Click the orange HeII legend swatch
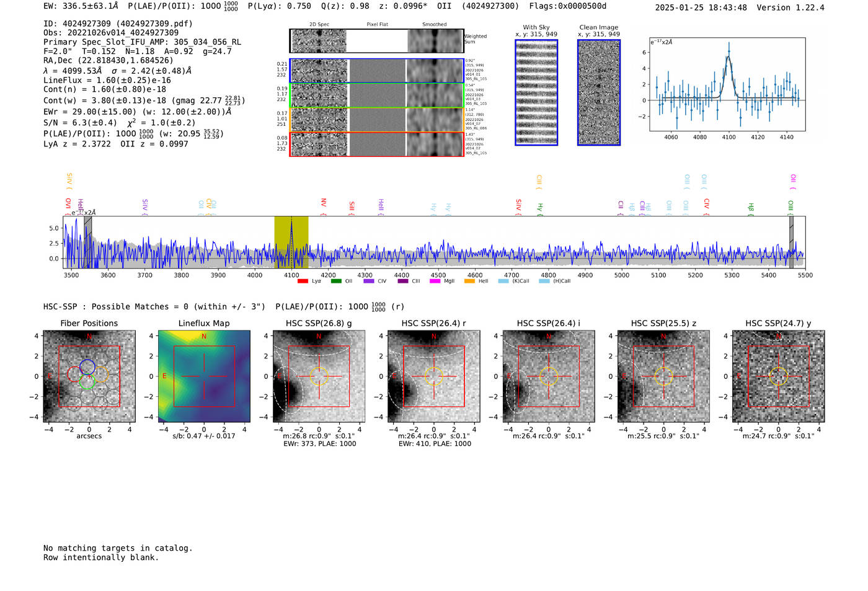 (469, 281)
